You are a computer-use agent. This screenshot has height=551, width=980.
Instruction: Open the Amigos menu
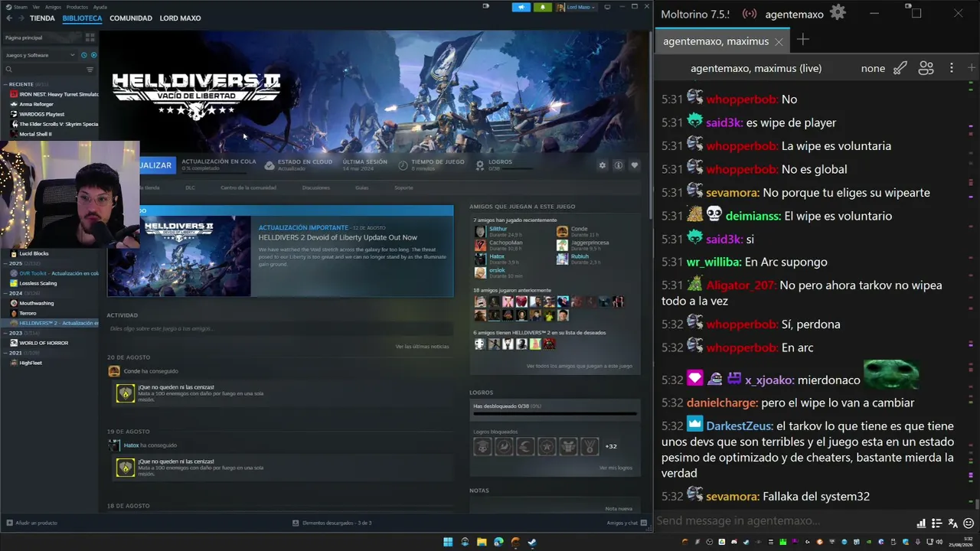pos(53,7)
